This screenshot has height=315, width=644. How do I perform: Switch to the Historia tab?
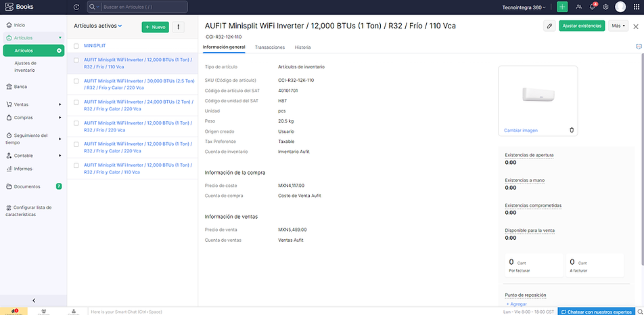[302, 47]
